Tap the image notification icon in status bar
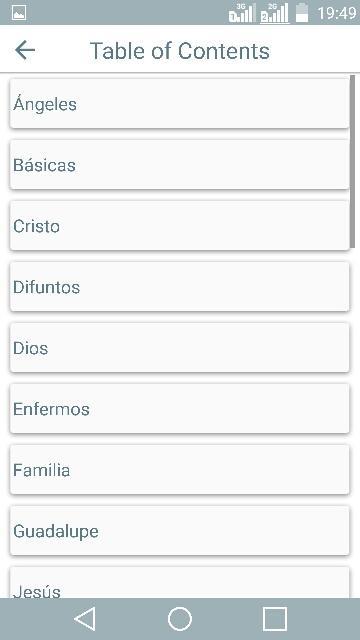360x640 pixels. 19,13
